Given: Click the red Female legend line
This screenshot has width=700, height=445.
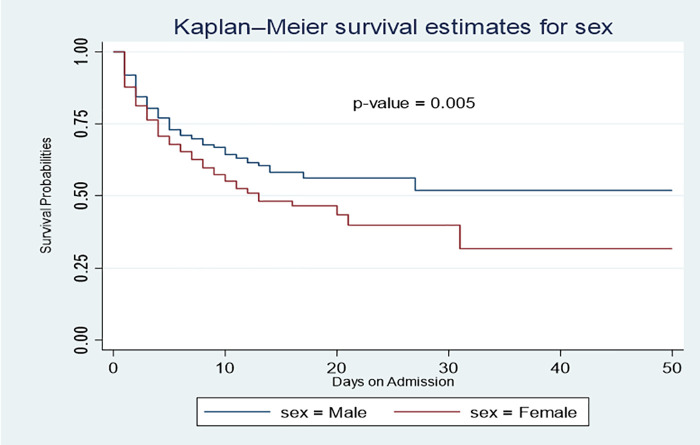Looking at the screenshot, I should click(x=427, y=412).
